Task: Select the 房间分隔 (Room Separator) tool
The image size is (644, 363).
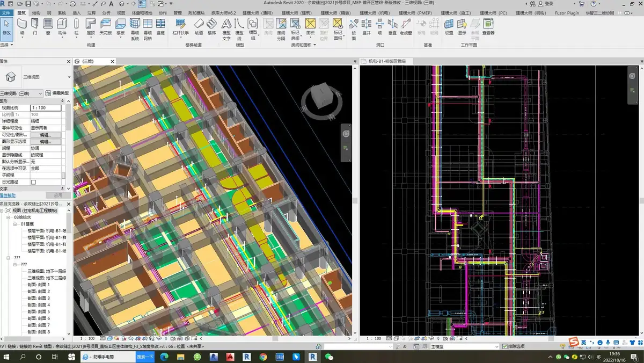Action: 281,29
